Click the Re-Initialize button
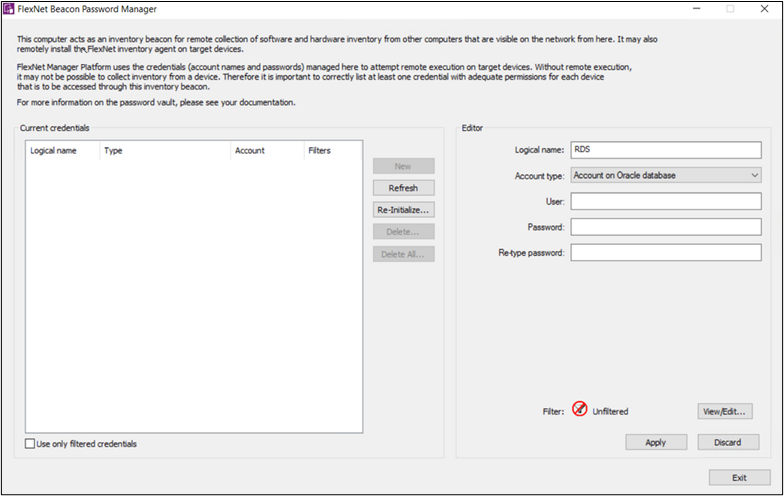Screen dimensions: 784x496 click(x=404, y=210)
